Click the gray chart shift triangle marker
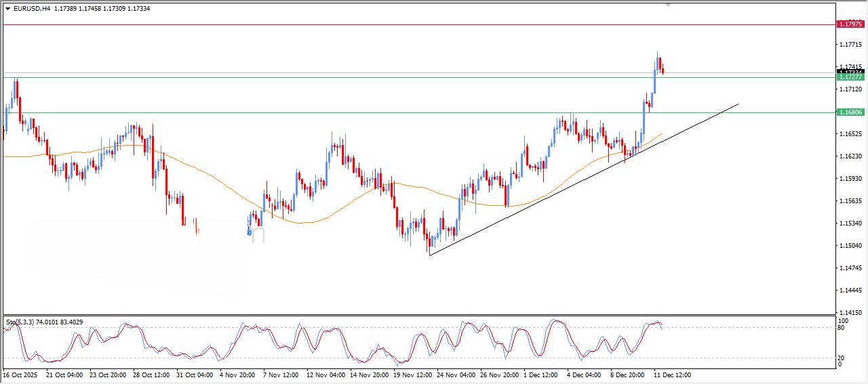The image size is (868, 384). coord(669,5)
